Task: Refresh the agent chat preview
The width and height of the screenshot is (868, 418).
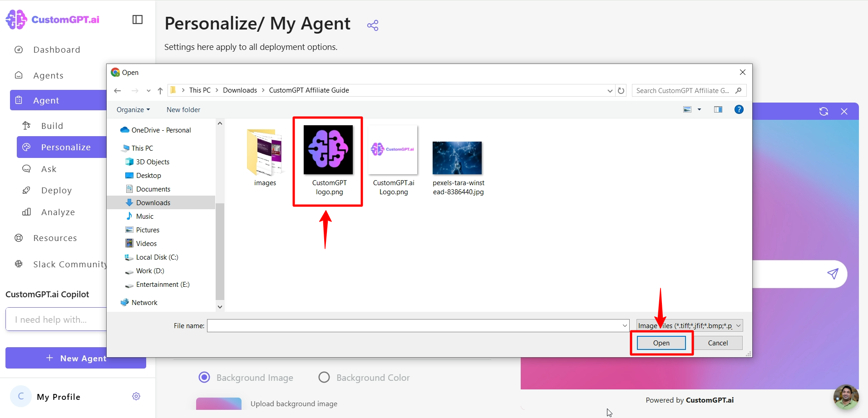Action: tap(824, 111)
